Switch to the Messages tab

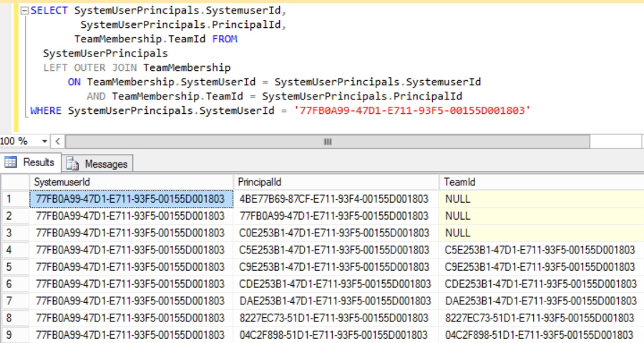click(x=97, y=164)
